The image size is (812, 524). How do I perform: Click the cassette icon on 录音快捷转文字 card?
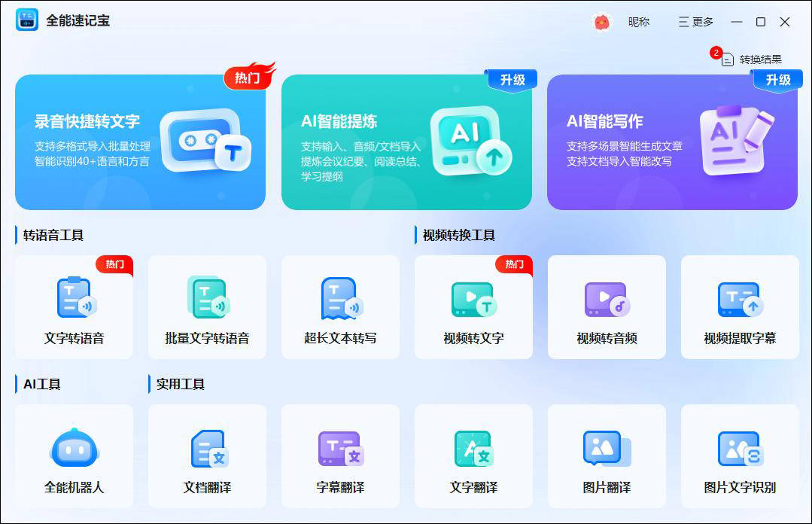(x=206, y=141)
